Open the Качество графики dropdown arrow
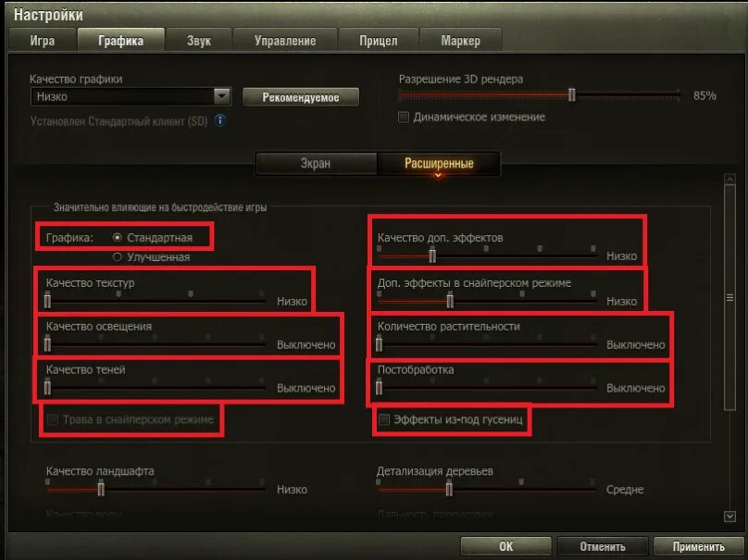748x560 pixels. click(x=222, y=96)
